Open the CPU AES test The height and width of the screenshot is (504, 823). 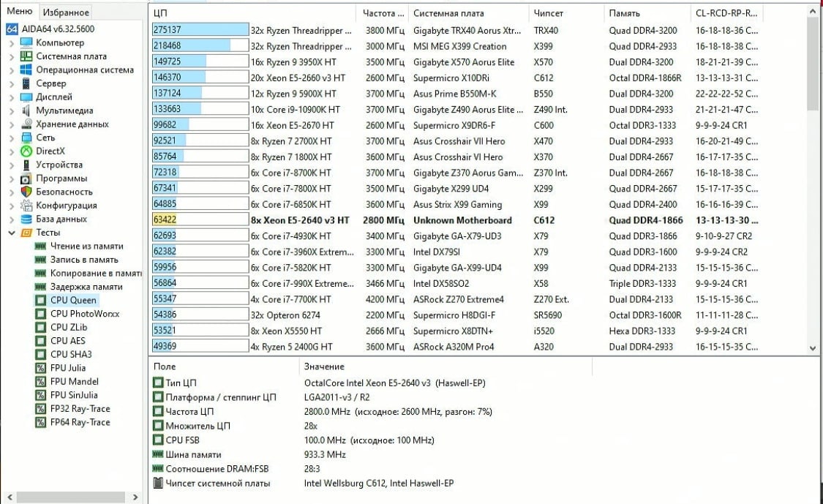68,341
